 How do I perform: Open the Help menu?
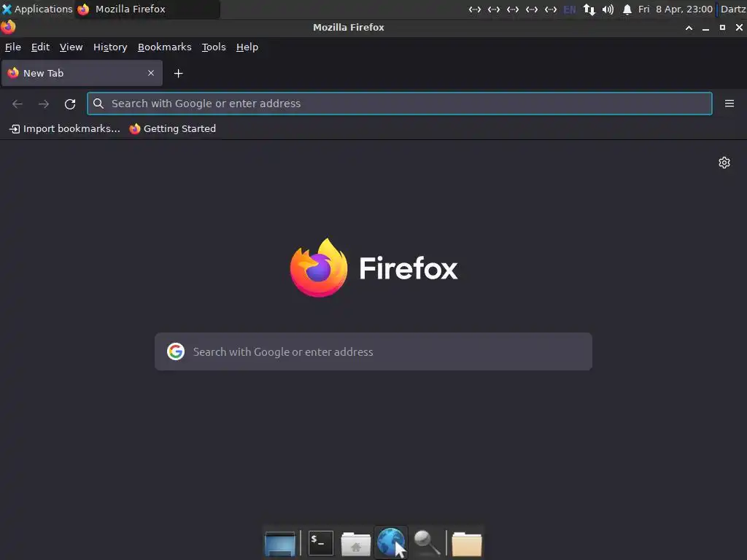pos(247,47)
